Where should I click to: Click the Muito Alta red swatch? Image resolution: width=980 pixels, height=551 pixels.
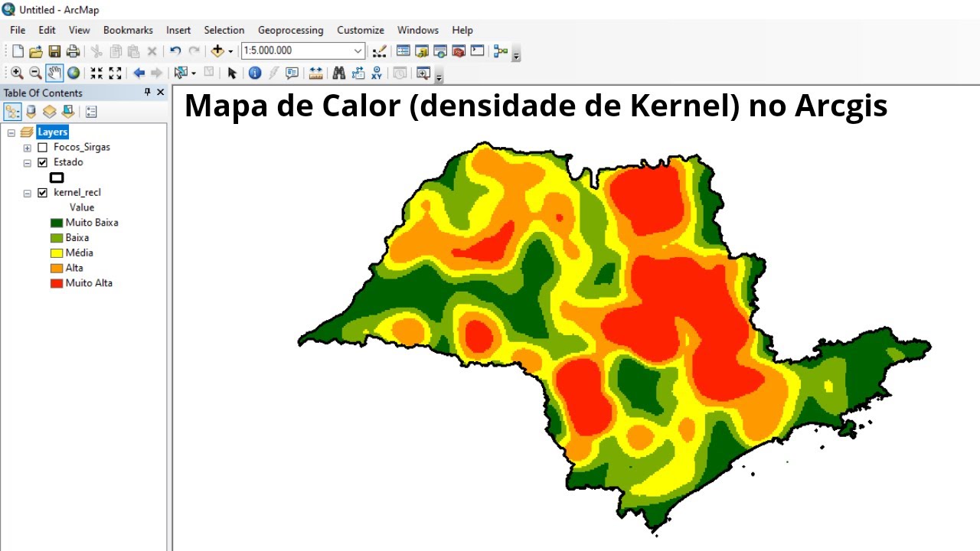point(57,283)
